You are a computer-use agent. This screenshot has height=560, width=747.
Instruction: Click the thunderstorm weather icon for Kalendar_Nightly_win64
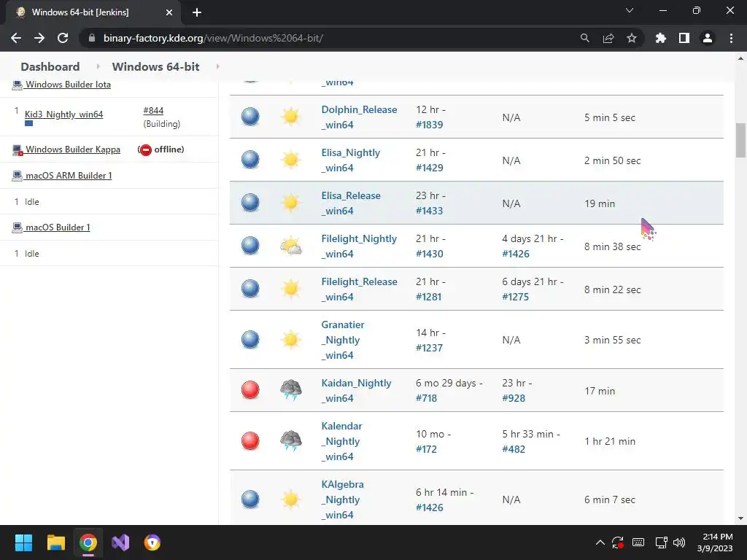(x=290, y=441)
